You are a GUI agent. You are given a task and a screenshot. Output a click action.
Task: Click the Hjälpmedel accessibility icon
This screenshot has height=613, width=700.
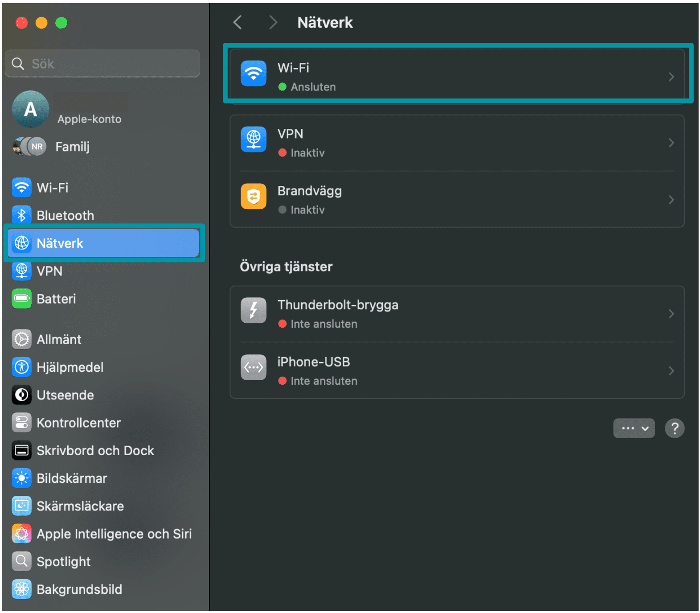[x=21, y=367]
